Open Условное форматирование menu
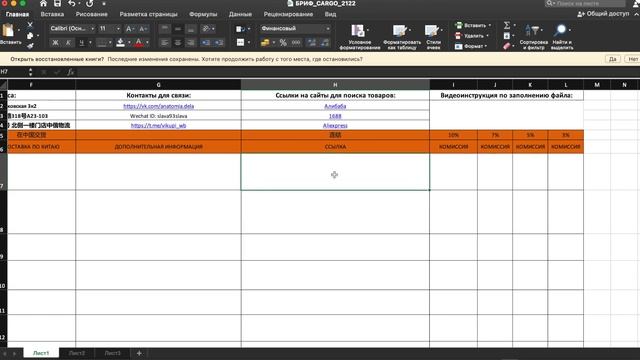 [x=360, y=37]
